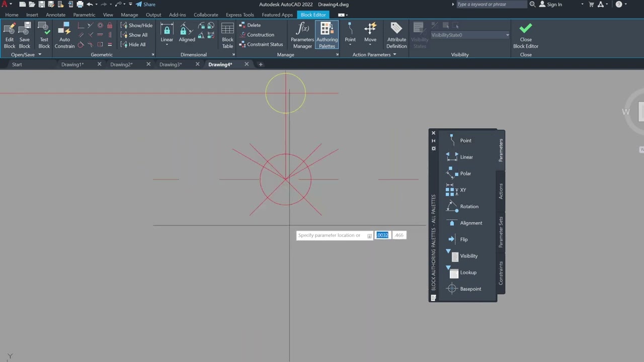Viewport: 644px width, 362px height.
Task: Go to the Start tab
Action: (x=17, y=64)
